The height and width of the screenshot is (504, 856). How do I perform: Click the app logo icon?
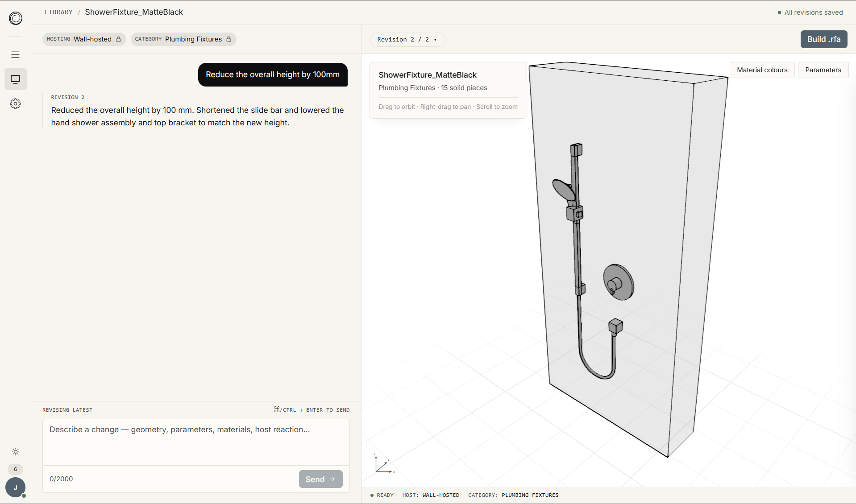pyautogui.click(x=16, y=18)
